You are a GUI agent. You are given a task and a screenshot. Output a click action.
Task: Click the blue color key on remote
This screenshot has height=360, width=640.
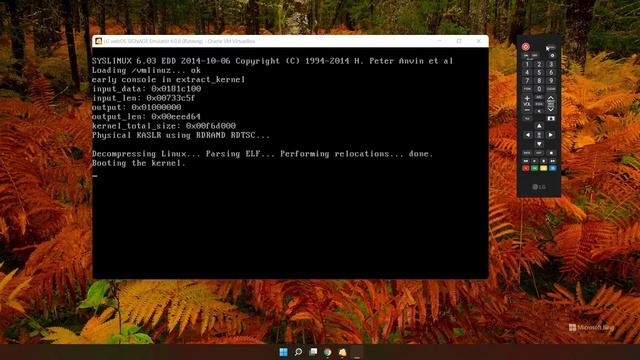coord(553,168)
